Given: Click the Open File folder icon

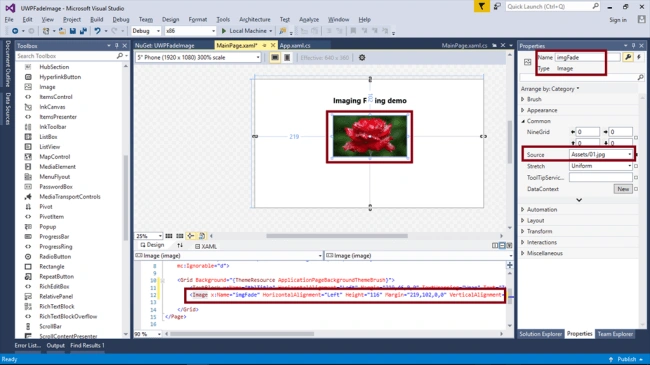Looking at the screenshot, I should (62, 31).
